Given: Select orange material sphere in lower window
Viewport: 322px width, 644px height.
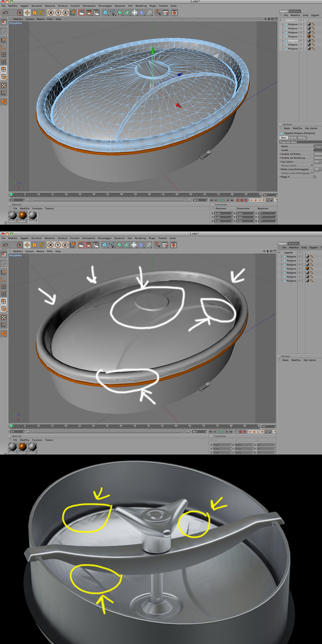Looking at the screenshot, I should [x=23, y=447].
